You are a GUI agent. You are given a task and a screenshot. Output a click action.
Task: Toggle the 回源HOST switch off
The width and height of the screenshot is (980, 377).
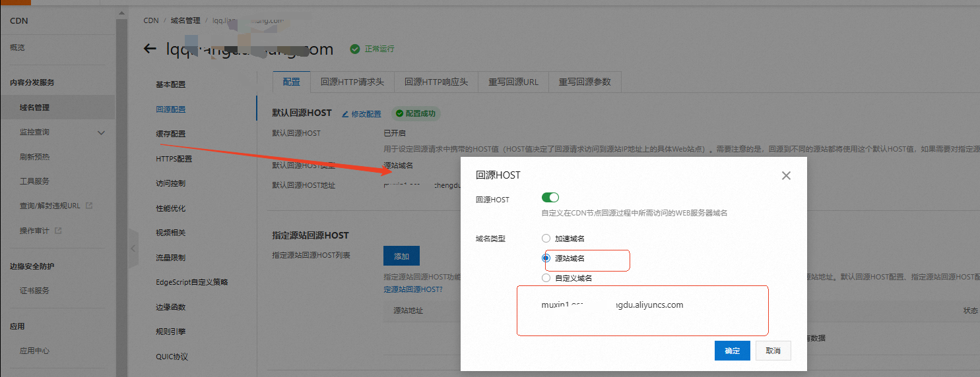(x=550, y=198)
